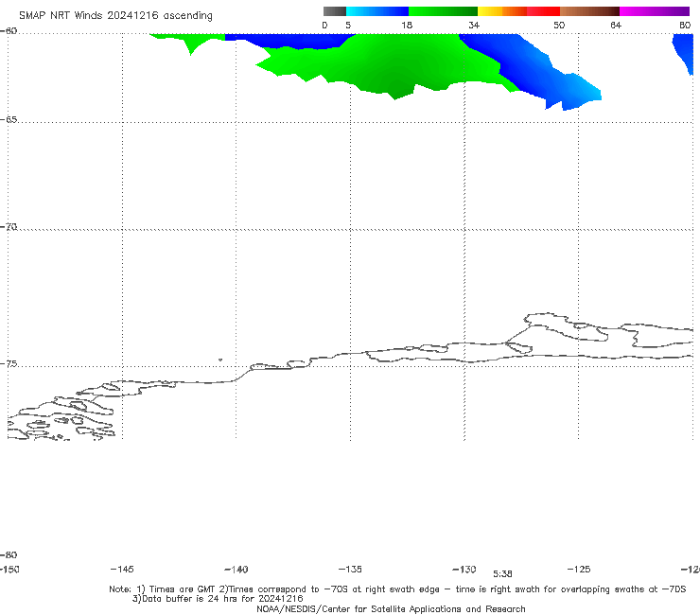Click the color scale label '50'

pos(559,25)
